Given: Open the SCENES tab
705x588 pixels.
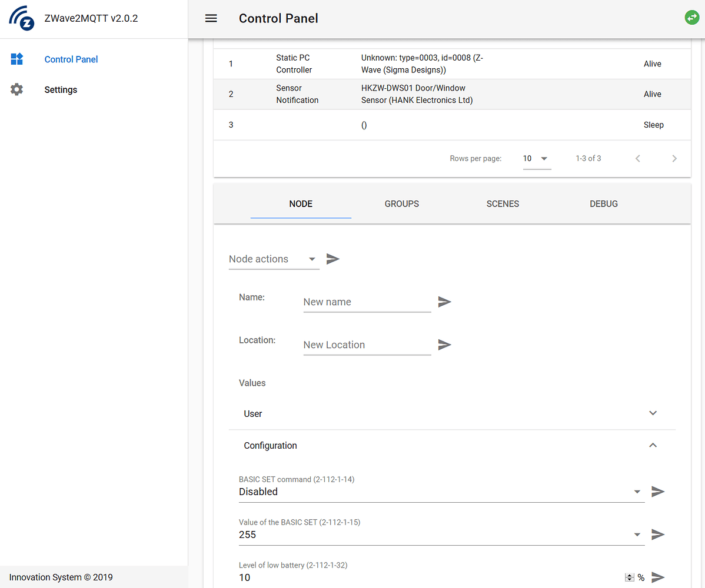Looking at the screenshot, I should pos(503,203).
